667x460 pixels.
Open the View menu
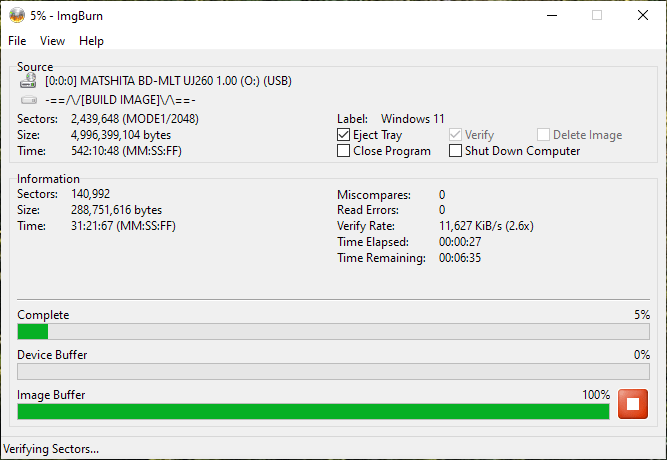point(52,41)
